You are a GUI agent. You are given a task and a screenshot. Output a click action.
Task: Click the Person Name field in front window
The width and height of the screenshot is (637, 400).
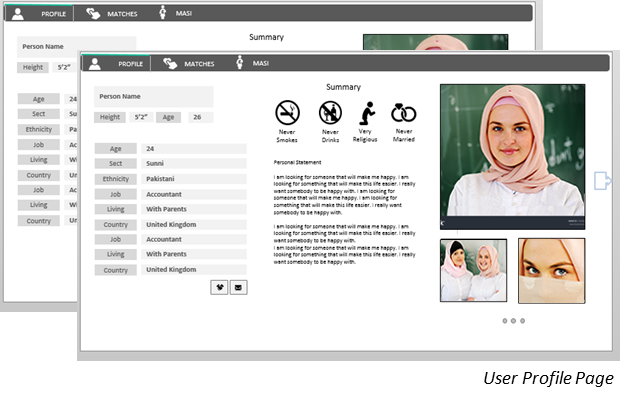pos(153,96)
